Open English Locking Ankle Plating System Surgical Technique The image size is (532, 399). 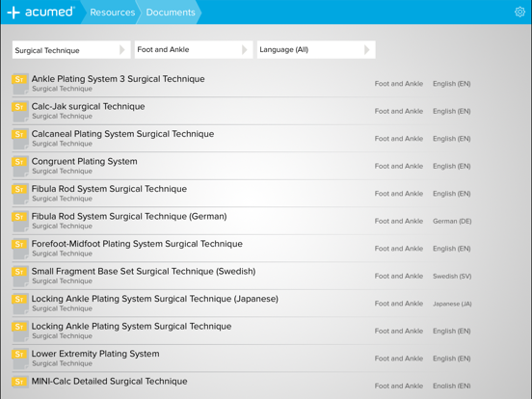point(132,326)
